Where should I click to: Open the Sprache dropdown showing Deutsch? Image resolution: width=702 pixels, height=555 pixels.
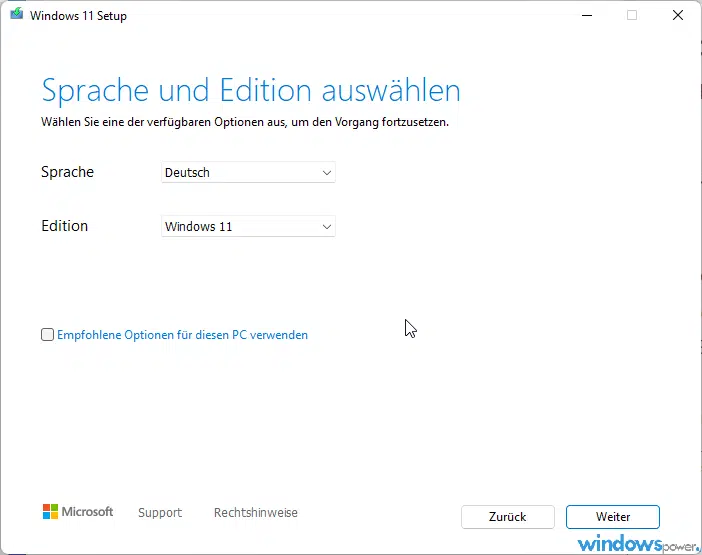pyautogui.click(x=248, y=172)
